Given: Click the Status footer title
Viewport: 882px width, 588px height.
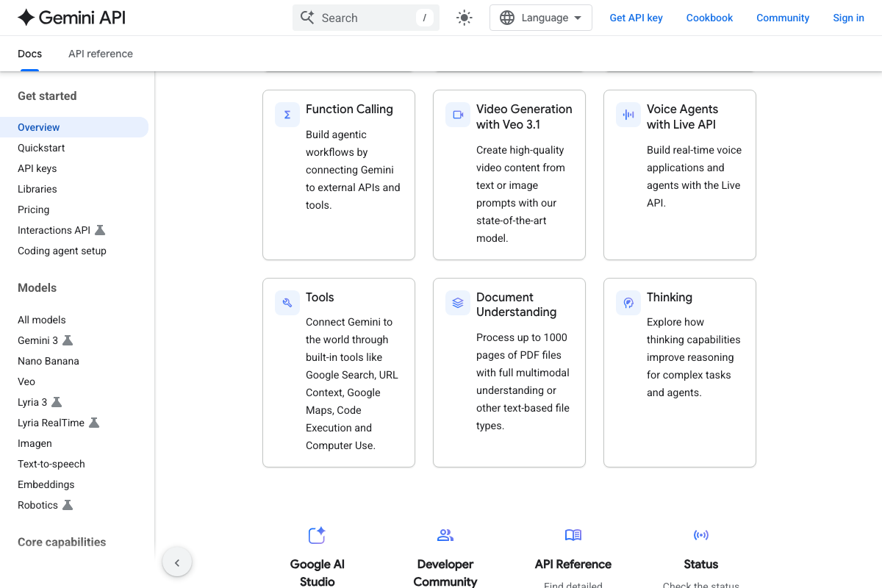Looking at the screenshot, I should pos(701,564).
